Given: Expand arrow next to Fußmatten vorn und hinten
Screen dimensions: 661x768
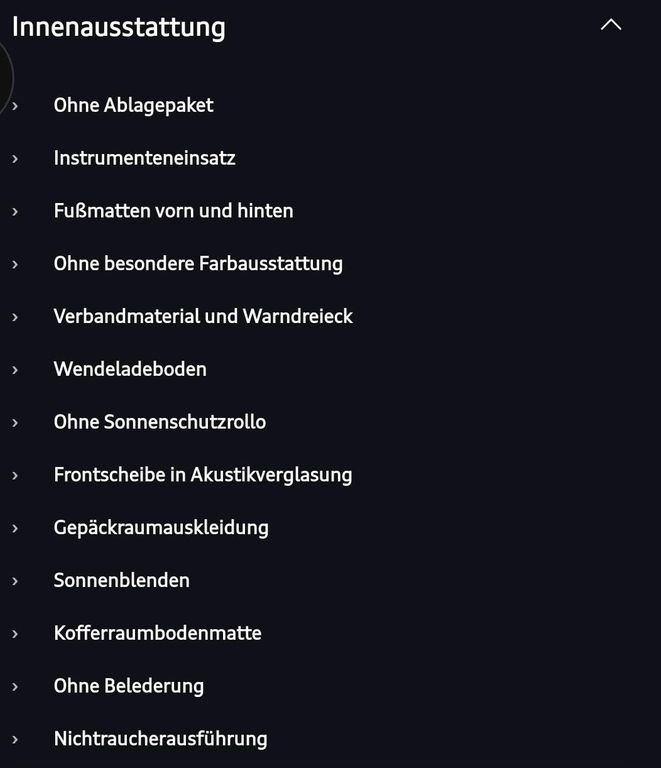Looking at the screenshot, I should pyautogui.click(x=15, y=212).
